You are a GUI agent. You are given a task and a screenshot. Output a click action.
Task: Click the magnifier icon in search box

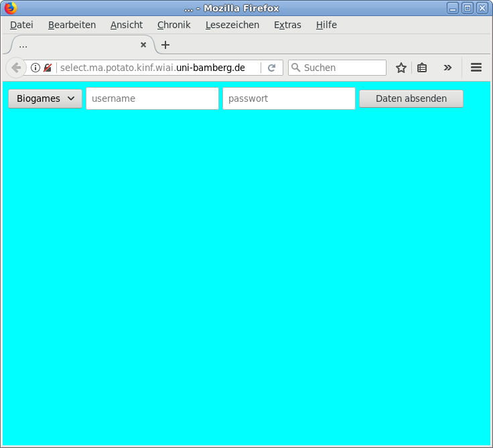(295, 68)
